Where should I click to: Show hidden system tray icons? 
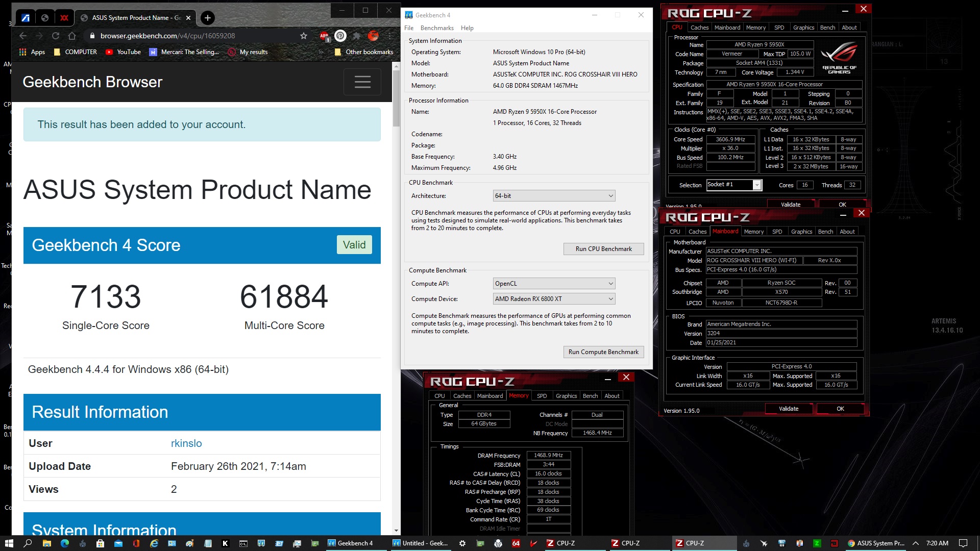point(915,543)
